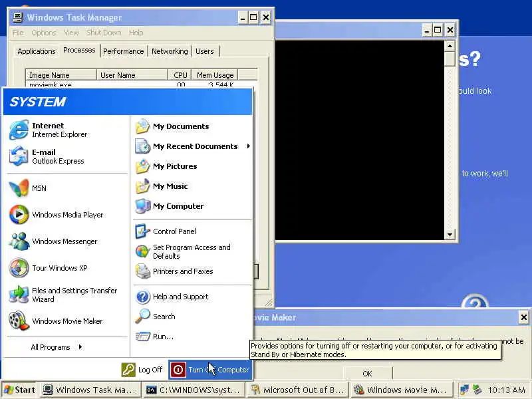Click the Start button

coord(20,390)
